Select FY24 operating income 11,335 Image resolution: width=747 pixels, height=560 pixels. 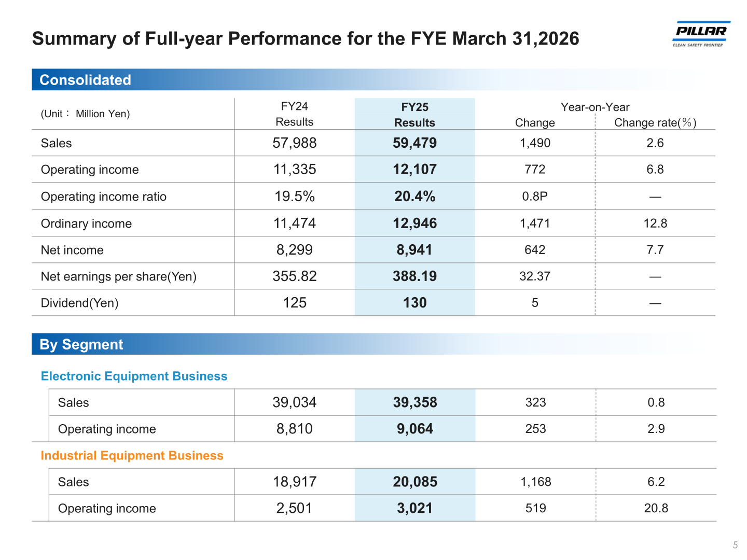295,170
